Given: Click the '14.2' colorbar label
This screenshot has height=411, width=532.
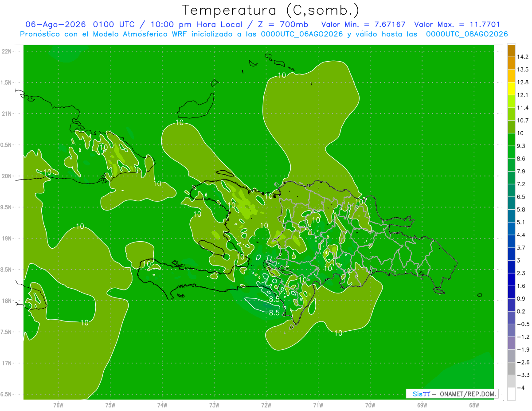Looking at the screenshot, I should tap(522, 57).
